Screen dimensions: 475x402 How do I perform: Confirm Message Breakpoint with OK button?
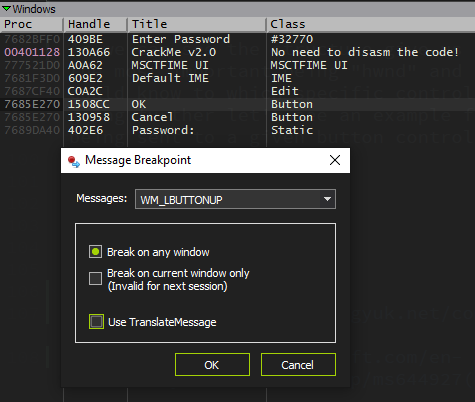[212, 365]
